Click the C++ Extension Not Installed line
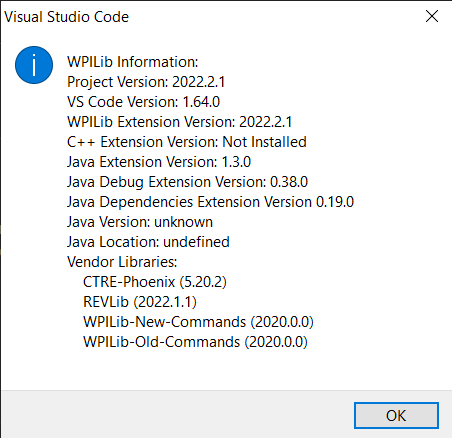 [187, 142]
